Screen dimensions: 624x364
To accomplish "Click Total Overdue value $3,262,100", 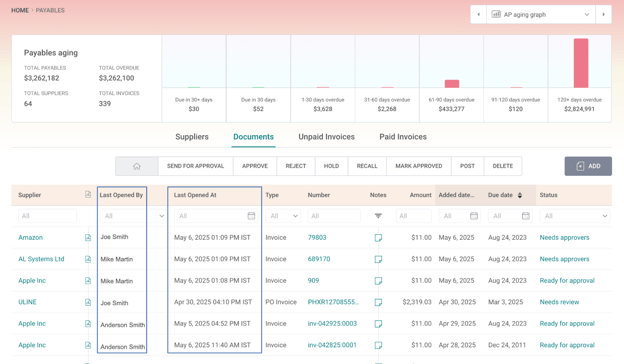I will pyautogui.click(x=116, y=78).
